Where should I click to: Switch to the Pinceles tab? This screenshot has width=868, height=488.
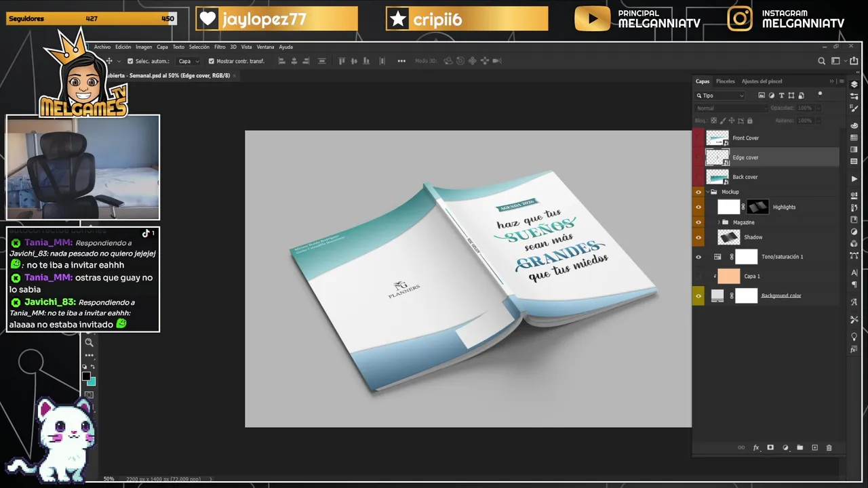[726, 81]
